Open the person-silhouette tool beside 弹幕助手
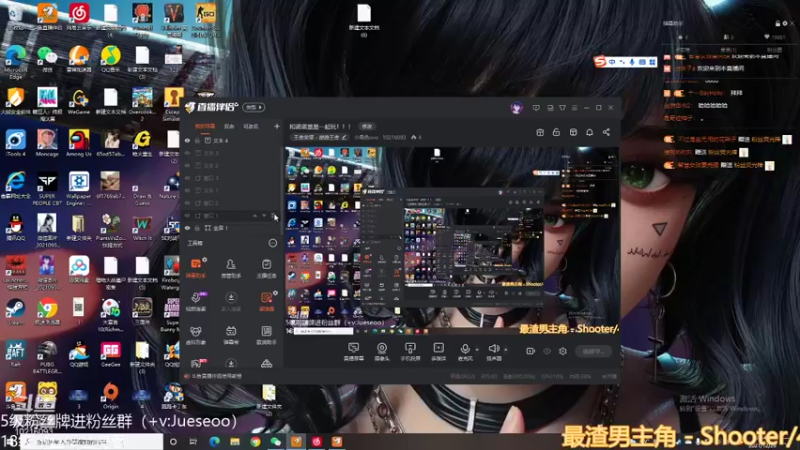Image resolution: width=800 pixels, height=450 pixels. tap(231, 268)
